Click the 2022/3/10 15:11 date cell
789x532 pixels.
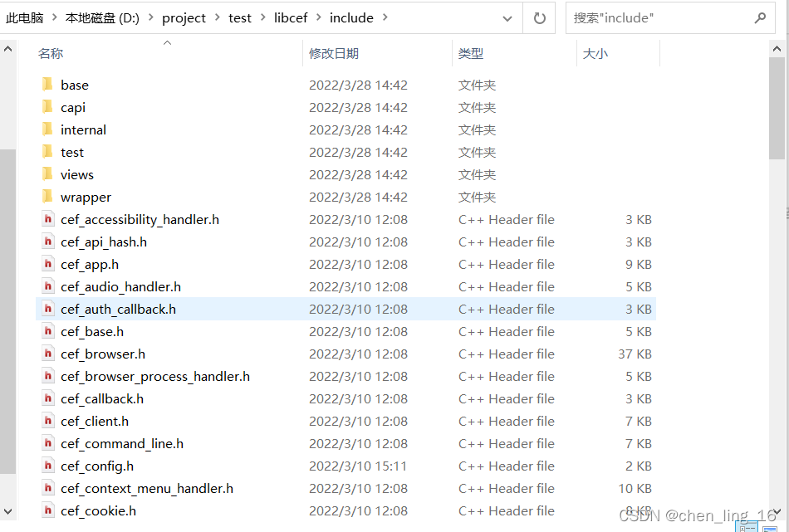point(358,466)
